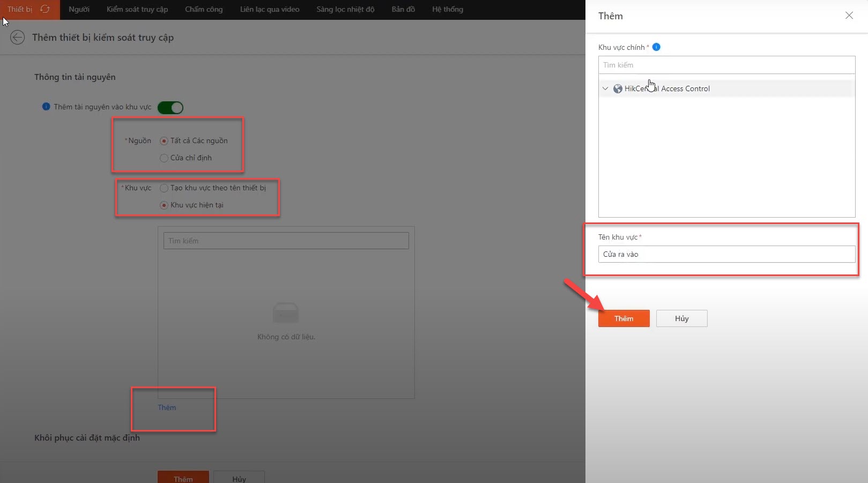
Task: Click the refresh icon on Thiết bị tab
Action: coord(45,9)
